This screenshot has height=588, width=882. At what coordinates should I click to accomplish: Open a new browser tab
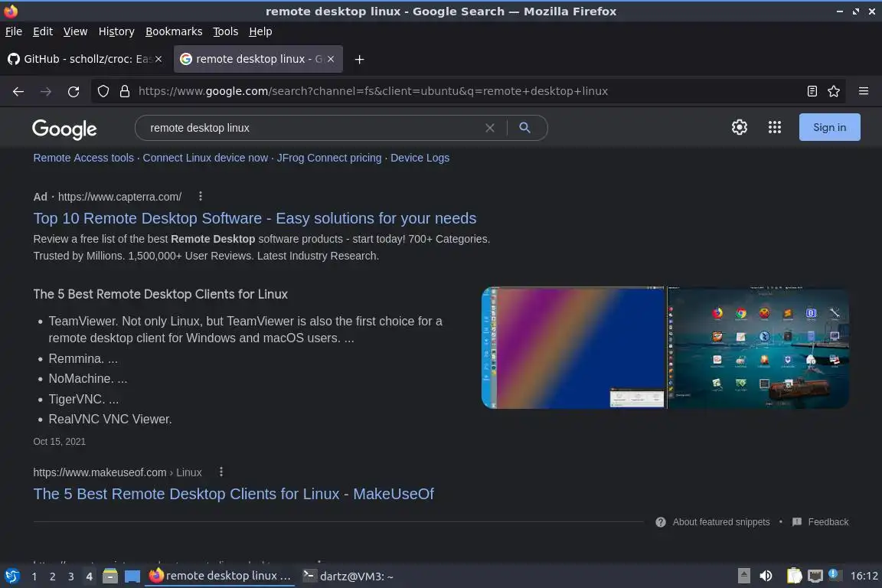(x=359, y=59)
